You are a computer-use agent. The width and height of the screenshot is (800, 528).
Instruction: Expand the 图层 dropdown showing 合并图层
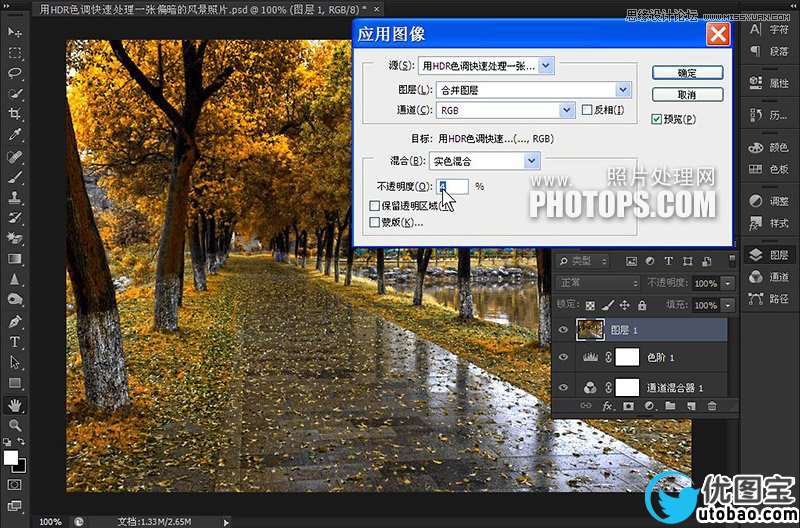pyautogui.click(x=534, y=89)
